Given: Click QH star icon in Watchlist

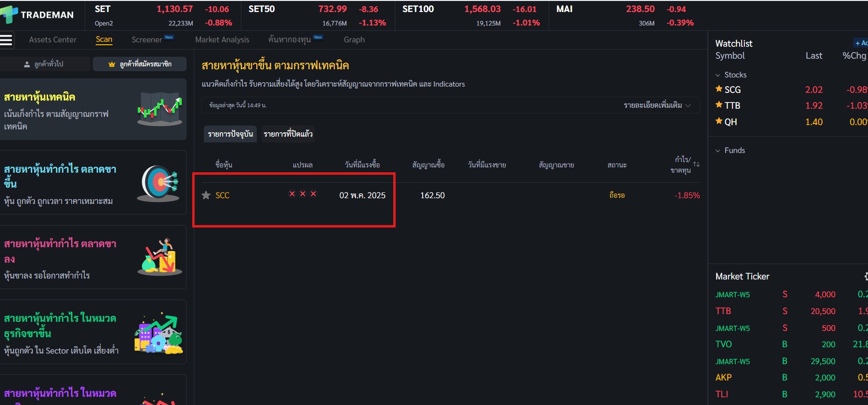Looking at the screenshot, I should [719, 121].
